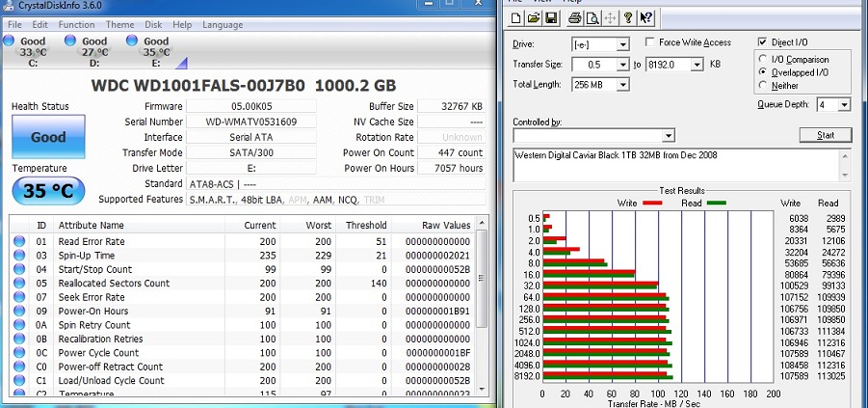868x408 pixels.
Task: Open Print Preview from the toolbar
Action: pos(592,18)
